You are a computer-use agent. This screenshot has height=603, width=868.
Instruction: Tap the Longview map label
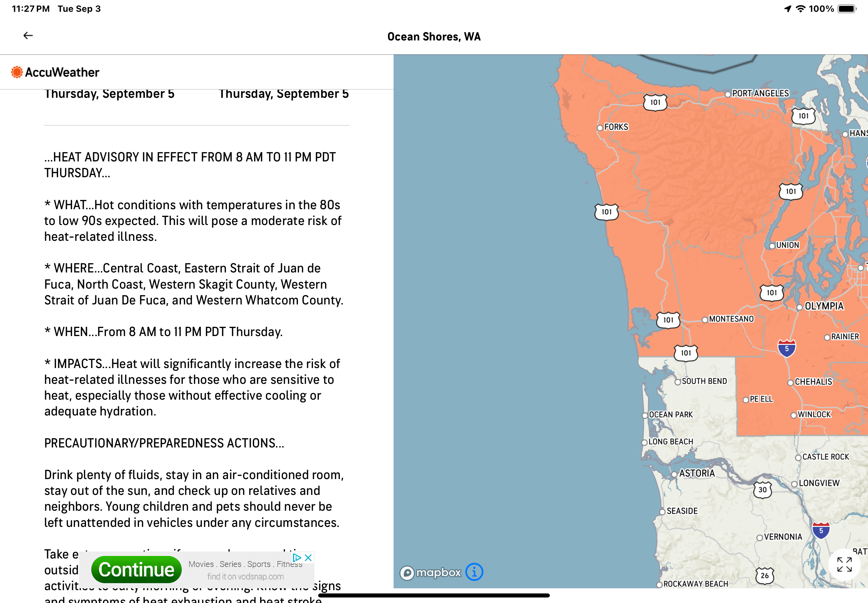pos(819,483)
